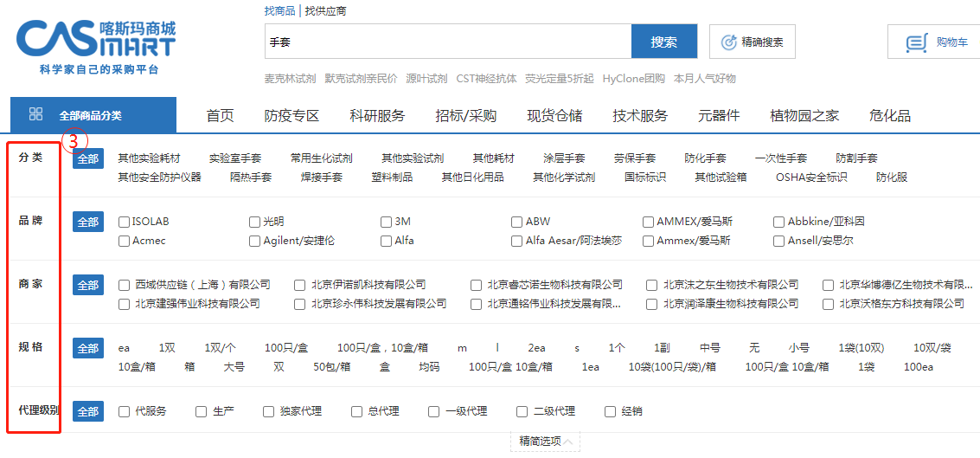Image resolution: width=980 pixels, height=458 pixels.
Task: Click the search input field containing 手套
Action: pyautogui.click(x=447, y=42)
